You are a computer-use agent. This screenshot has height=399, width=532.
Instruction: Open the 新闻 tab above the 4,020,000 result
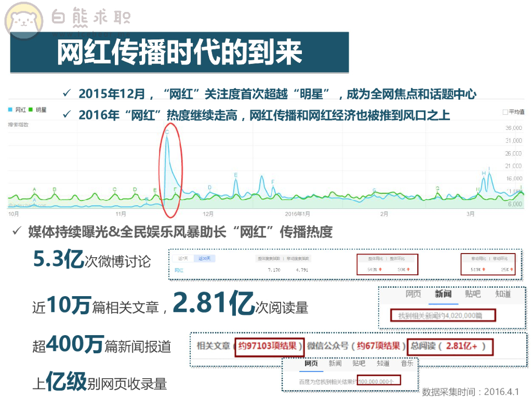[x=443, y=294]
